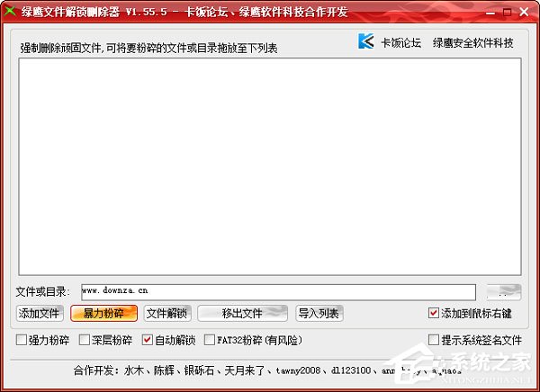Open the 卡饭论坛 link
This screenshot has width=540, height=392.
pos(401,42)
